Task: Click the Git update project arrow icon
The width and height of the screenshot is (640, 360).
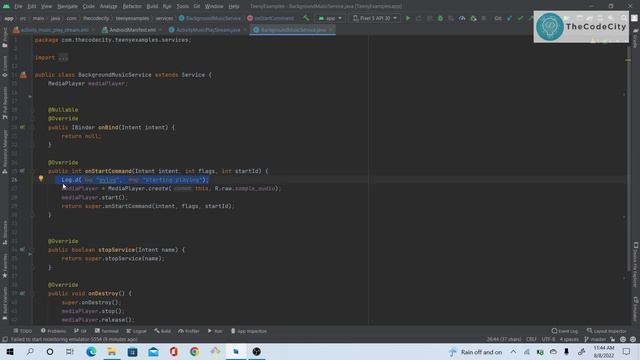Action: (509, 18)
